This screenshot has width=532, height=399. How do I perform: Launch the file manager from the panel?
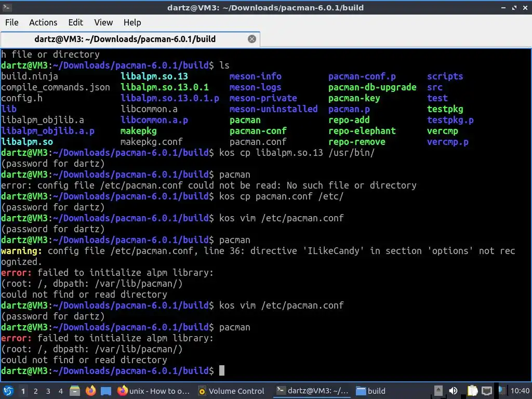pyautogui.click(x=75, y=391)
